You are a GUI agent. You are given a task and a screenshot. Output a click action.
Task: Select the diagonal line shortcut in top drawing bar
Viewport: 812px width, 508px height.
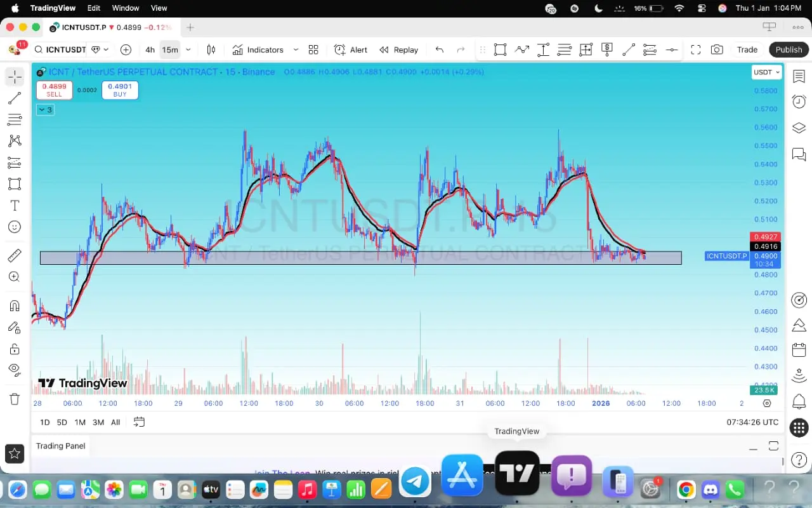(x=629, y=50)
